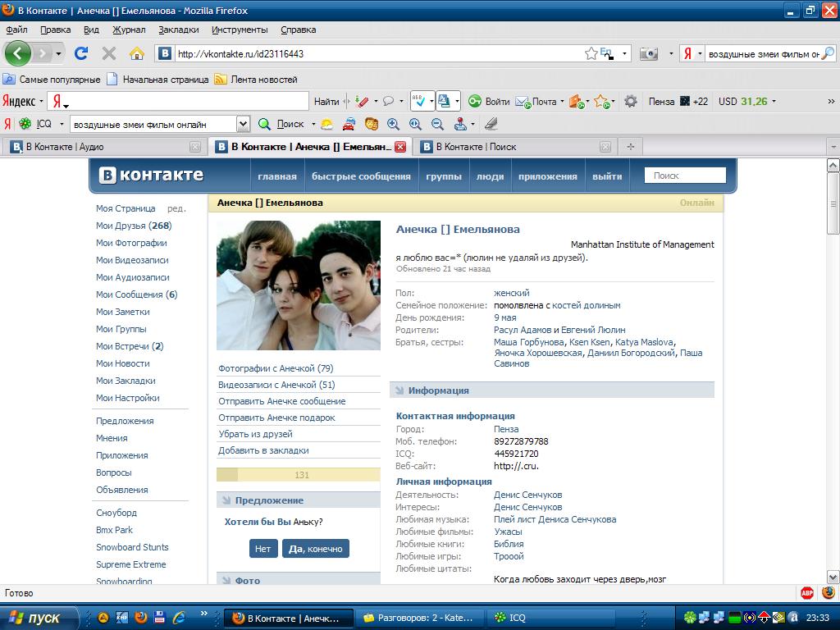
Task: Bookmark the page with the star icon
Action: [591, 53]
